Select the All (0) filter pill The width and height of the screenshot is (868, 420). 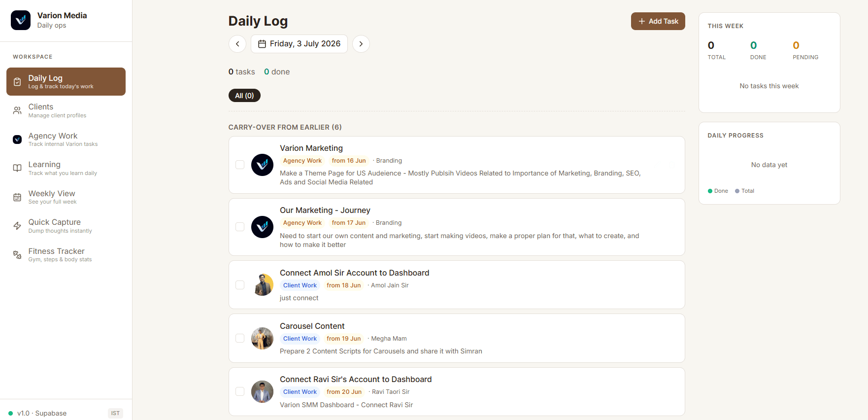click(244, 96)
